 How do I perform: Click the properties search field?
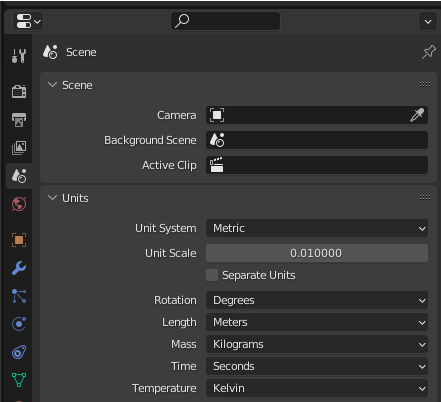(x=225, y=21)
